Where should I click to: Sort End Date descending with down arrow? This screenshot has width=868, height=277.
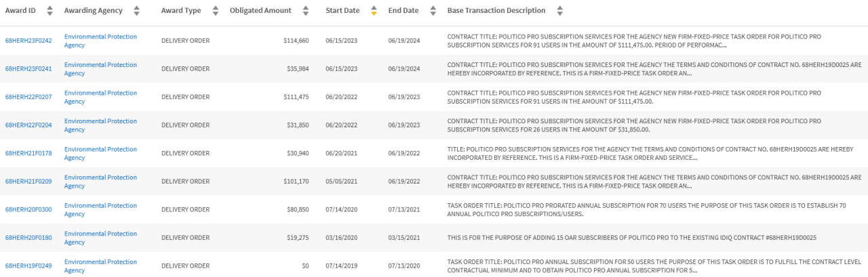pyautogui.click(x=433, y=14)
